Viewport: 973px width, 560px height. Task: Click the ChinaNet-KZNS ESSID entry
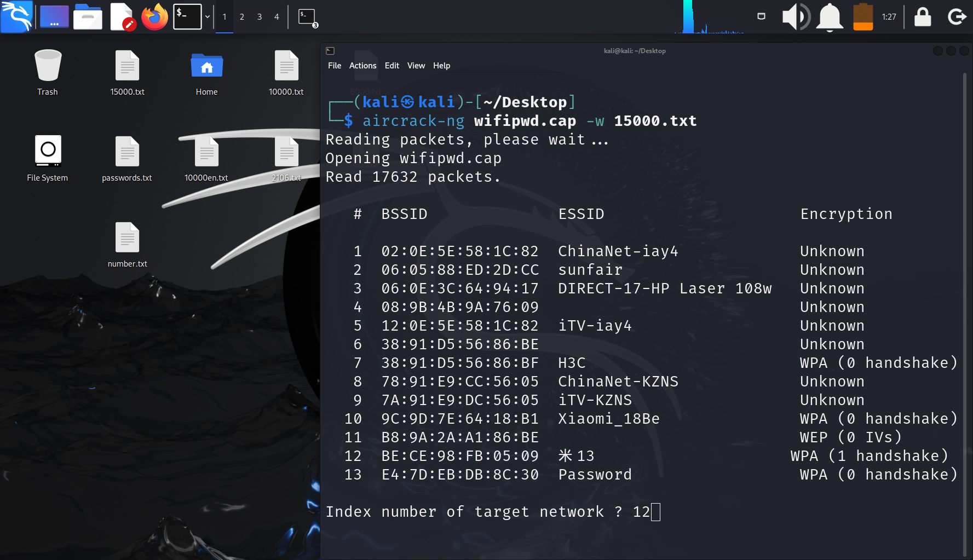(618, 382)
